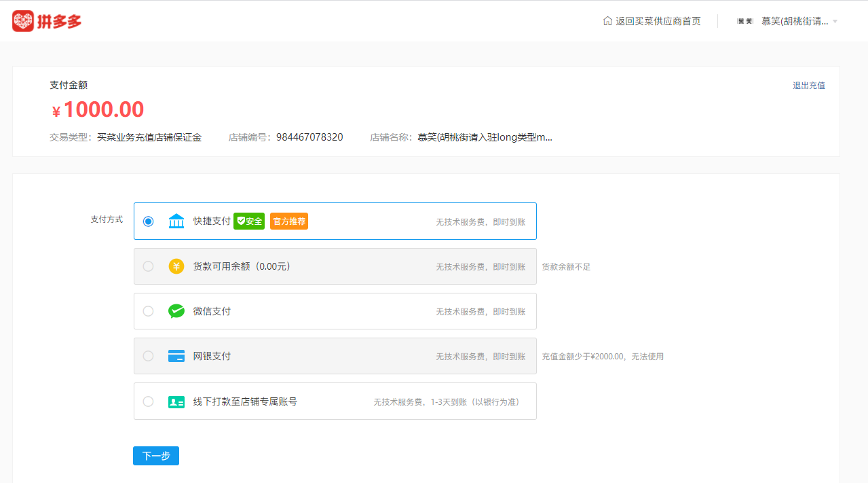
Task: Choose the 货款可用余额 radio button
Action: pyautogui.click(x=149, y=266)
